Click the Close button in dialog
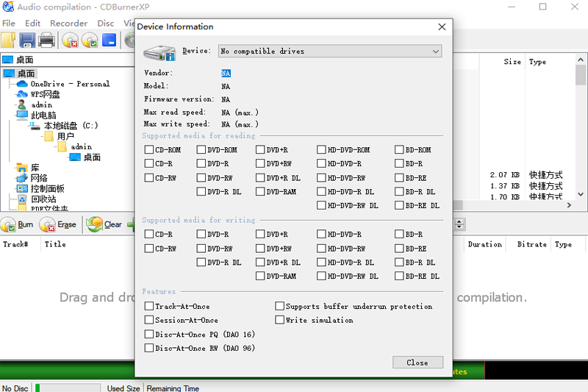 (x=417, y=363)
